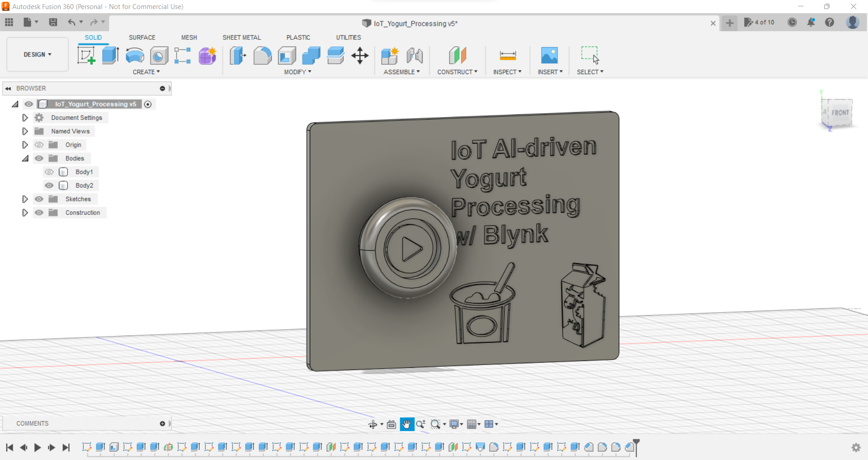The height and width of the screenshot is (460, 868).
Task: Toggle visibility of Sketches folder
Action: 39,199
